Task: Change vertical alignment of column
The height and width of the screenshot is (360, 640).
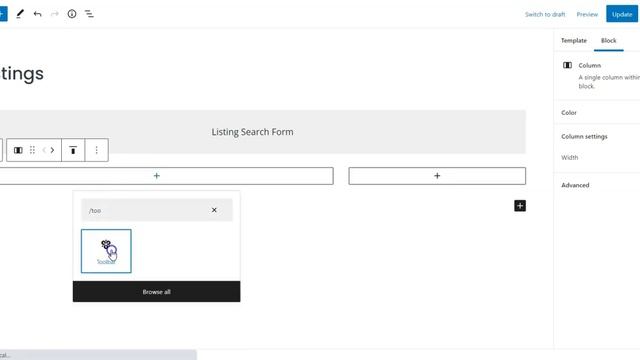Action: (73, 150)
